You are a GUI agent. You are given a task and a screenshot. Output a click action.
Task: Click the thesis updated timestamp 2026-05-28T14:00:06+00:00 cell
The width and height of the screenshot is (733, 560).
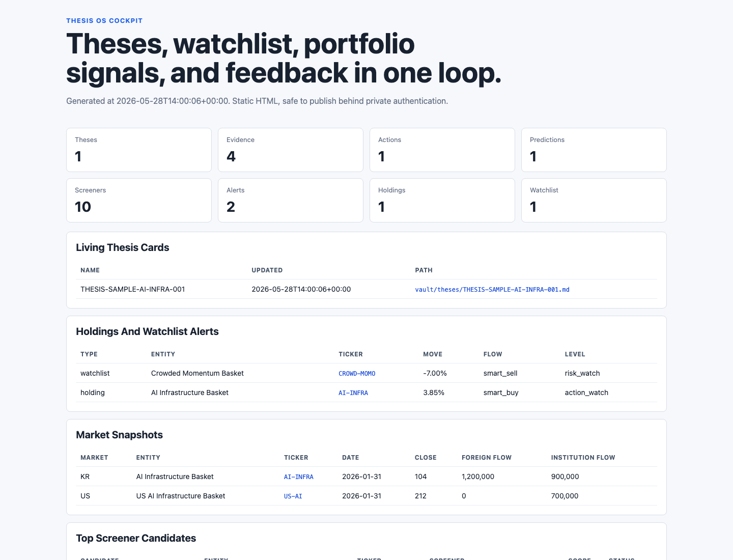coord(301,289)
